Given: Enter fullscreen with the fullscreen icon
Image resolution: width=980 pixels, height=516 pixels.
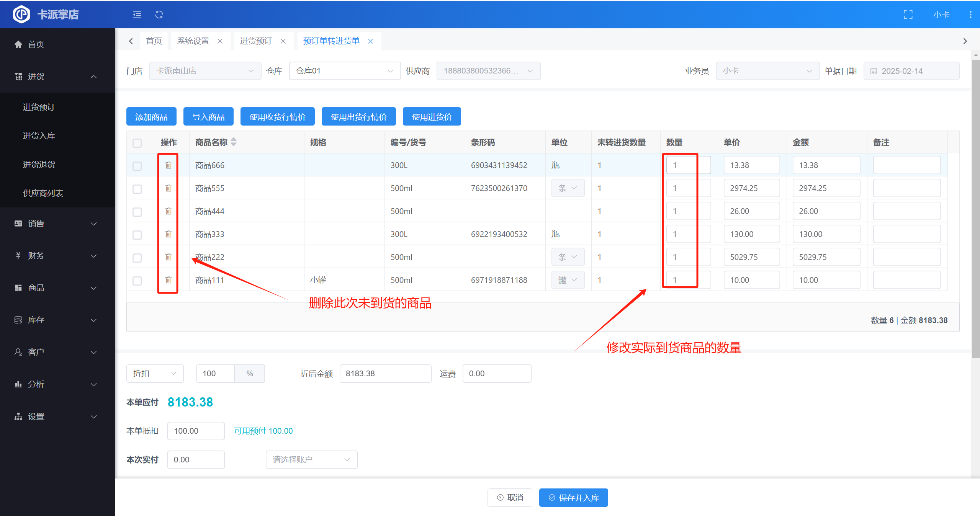Looking at the screenshot, I should tap(908, 15).
